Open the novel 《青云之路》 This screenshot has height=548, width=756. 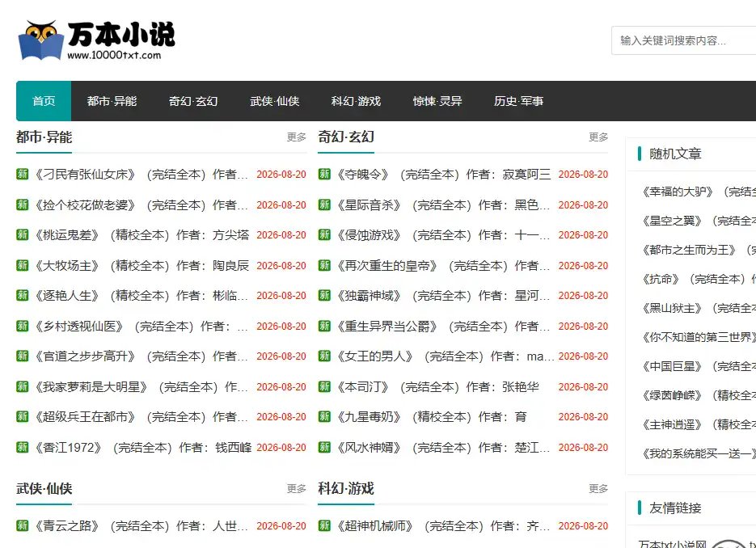pyautogui.click(x=141, y=525)
